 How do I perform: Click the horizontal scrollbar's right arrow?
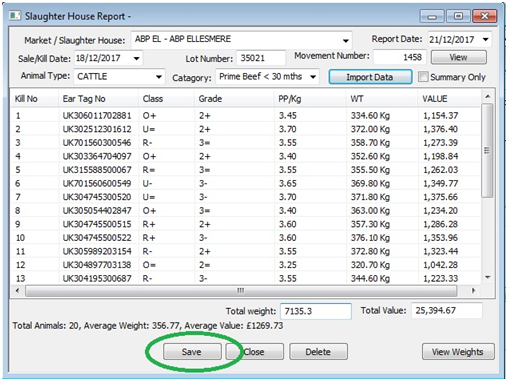click(473, 291)
